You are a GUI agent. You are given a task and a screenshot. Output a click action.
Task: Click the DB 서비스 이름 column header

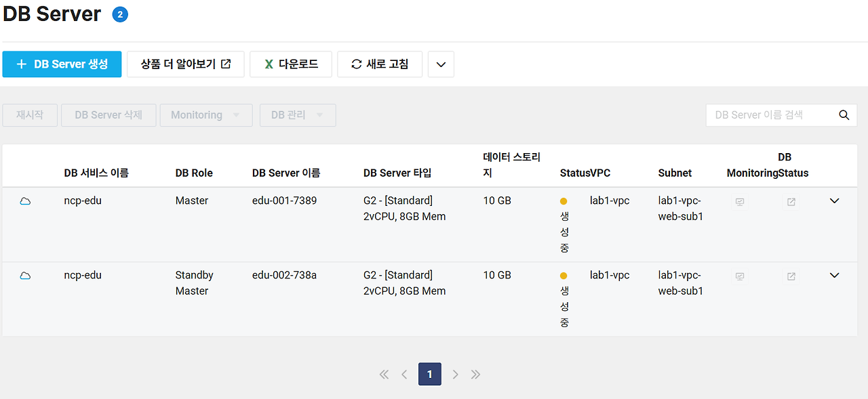coord(96,173)
